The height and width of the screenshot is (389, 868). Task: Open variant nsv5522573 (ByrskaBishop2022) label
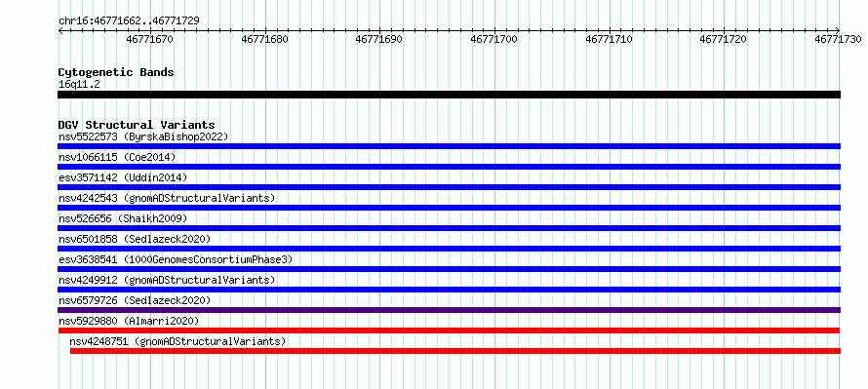[143, 136]
